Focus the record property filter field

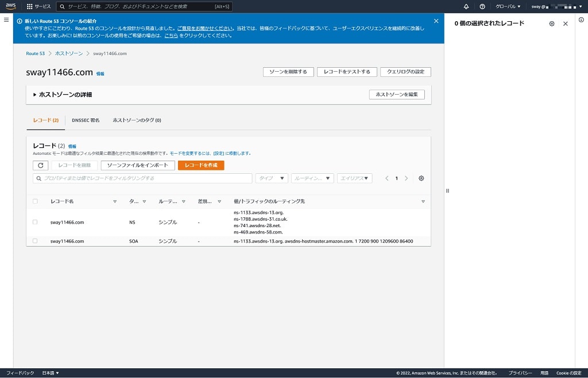coord(142,178)
